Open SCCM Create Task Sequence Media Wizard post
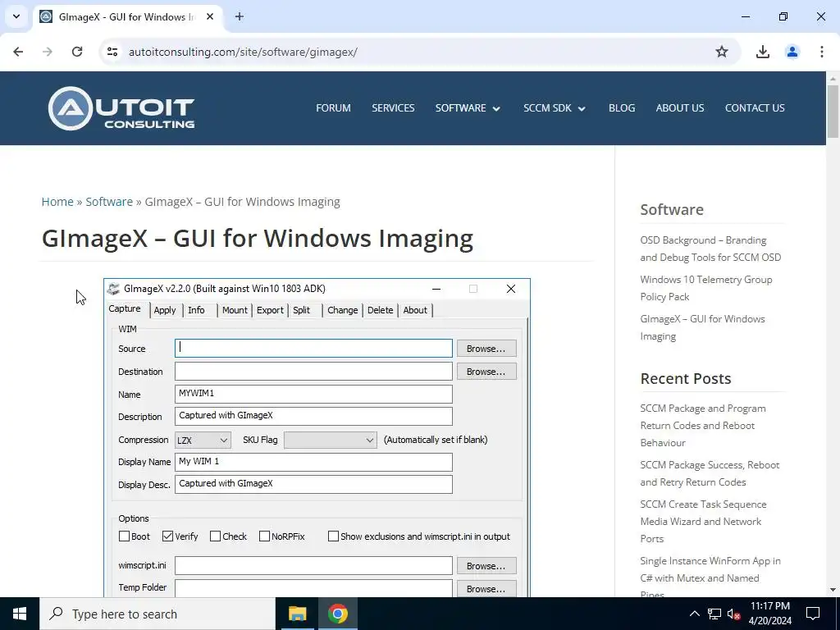 point(703,521)
